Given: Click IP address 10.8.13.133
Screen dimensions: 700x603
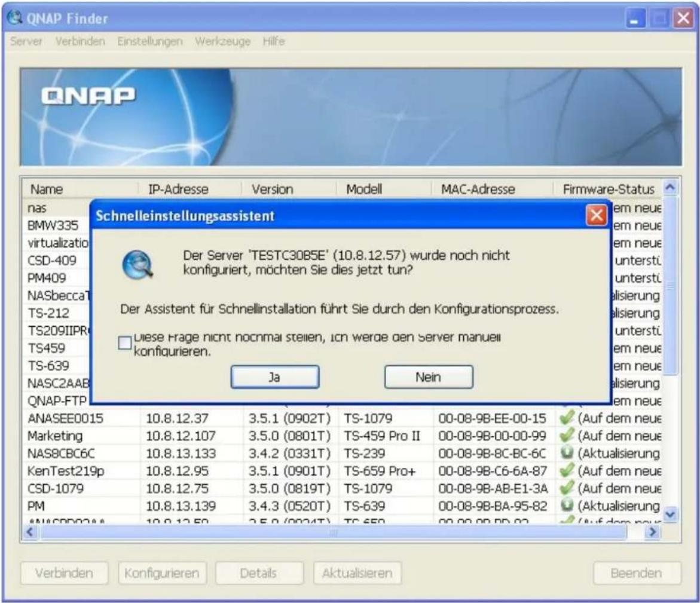Looking at the screenshot, I should click(x=181, y=454).
